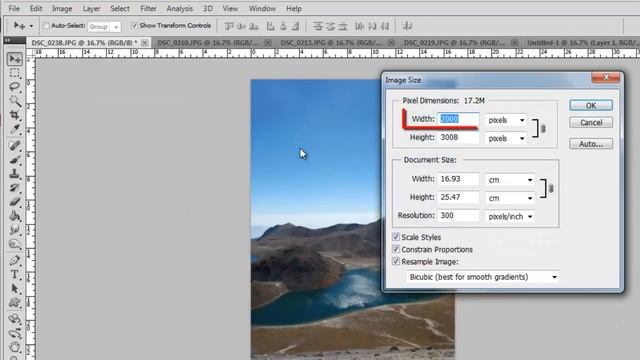Screen dimensions: 640x360
Task: Select the Eraser tool
Action: pos(15,202)
